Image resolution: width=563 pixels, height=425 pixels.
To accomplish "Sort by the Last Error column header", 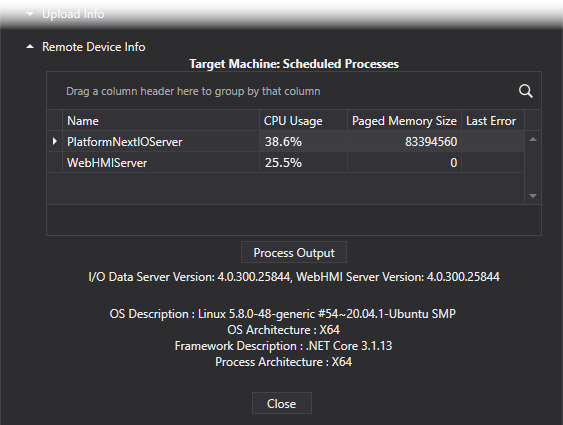I will (493, 121).
